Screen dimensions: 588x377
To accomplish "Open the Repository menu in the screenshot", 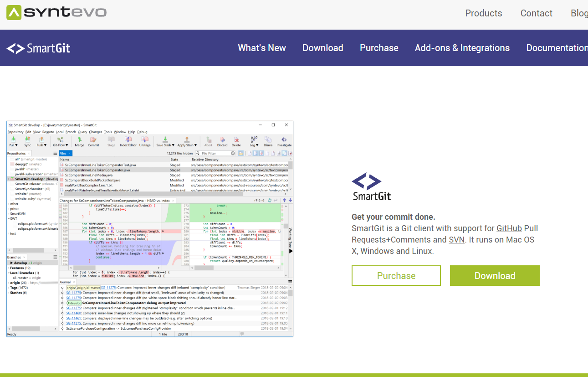I will pos(15,132).
